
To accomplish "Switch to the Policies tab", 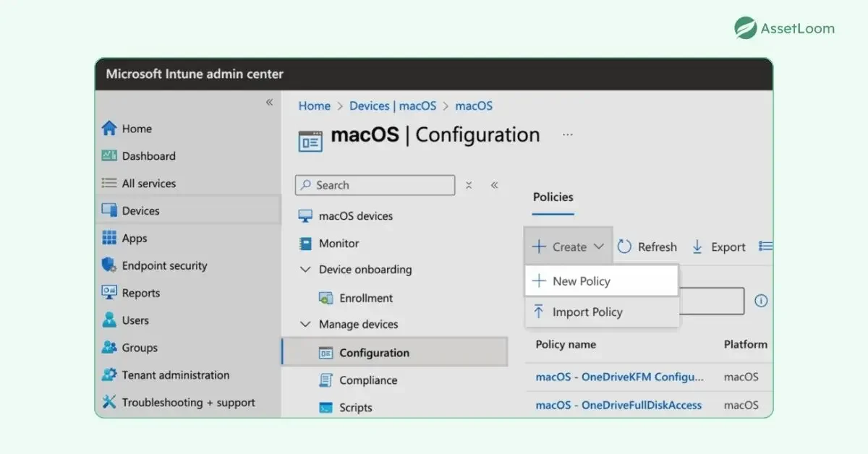I will [553, 197].
